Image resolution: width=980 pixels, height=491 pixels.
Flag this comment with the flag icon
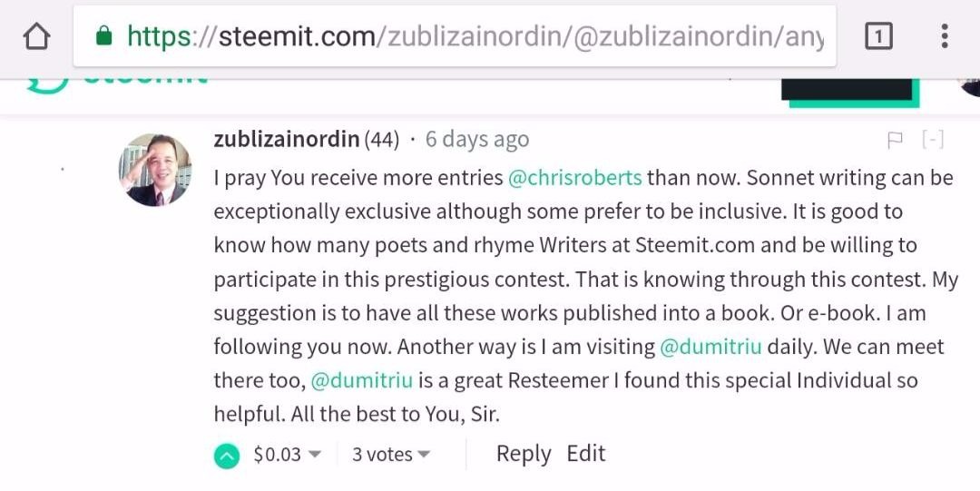point(895,140)
